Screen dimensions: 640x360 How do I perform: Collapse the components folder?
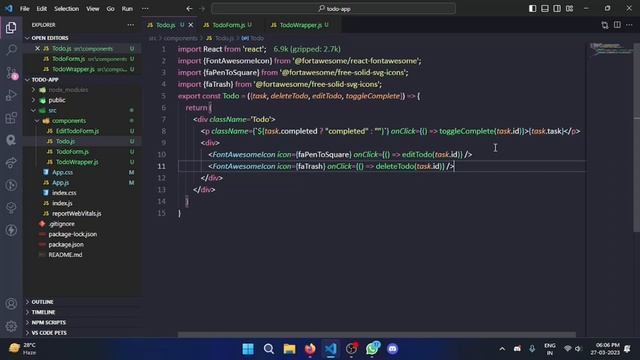pyautogui.click(x=82, y=121)
